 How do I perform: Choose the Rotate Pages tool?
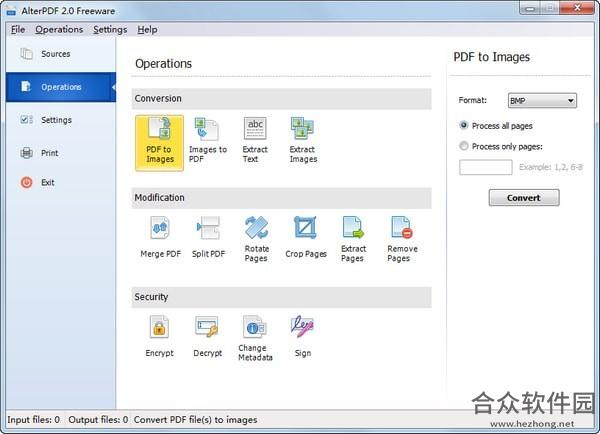256,239
